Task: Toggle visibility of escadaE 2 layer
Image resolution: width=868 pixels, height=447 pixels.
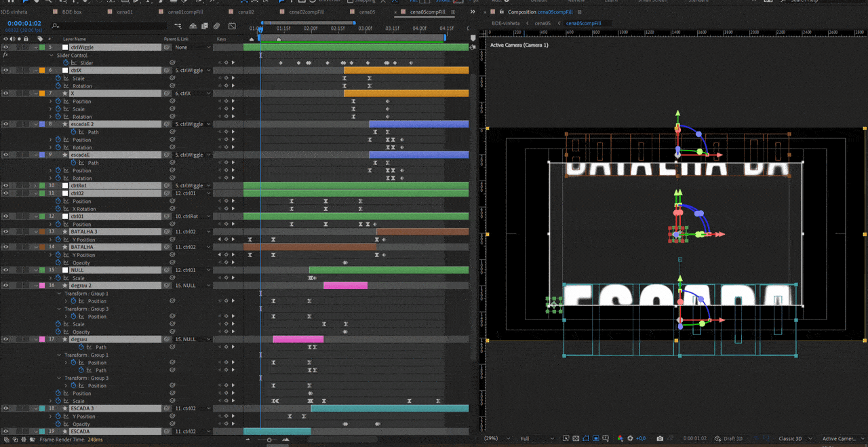Action: click(5, 124)
